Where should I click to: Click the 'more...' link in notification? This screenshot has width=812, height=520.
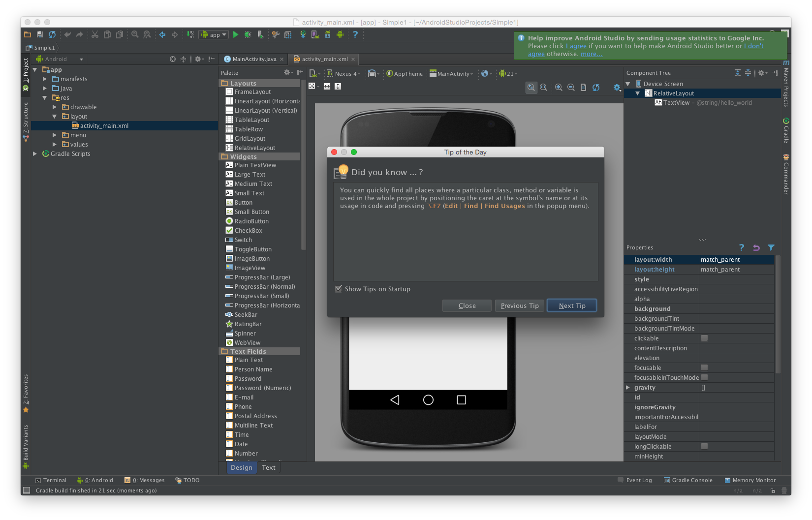pos(592,54)
